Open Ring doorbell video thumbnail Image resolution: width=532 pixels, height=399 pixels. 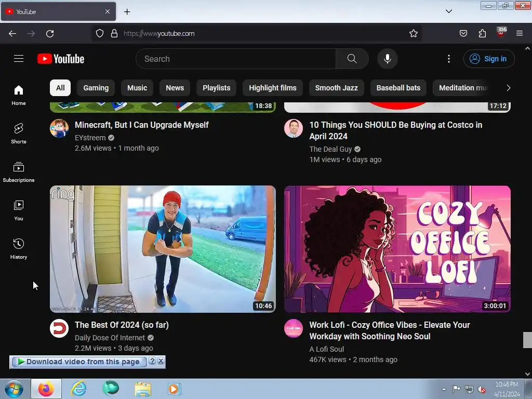[163, 249]
